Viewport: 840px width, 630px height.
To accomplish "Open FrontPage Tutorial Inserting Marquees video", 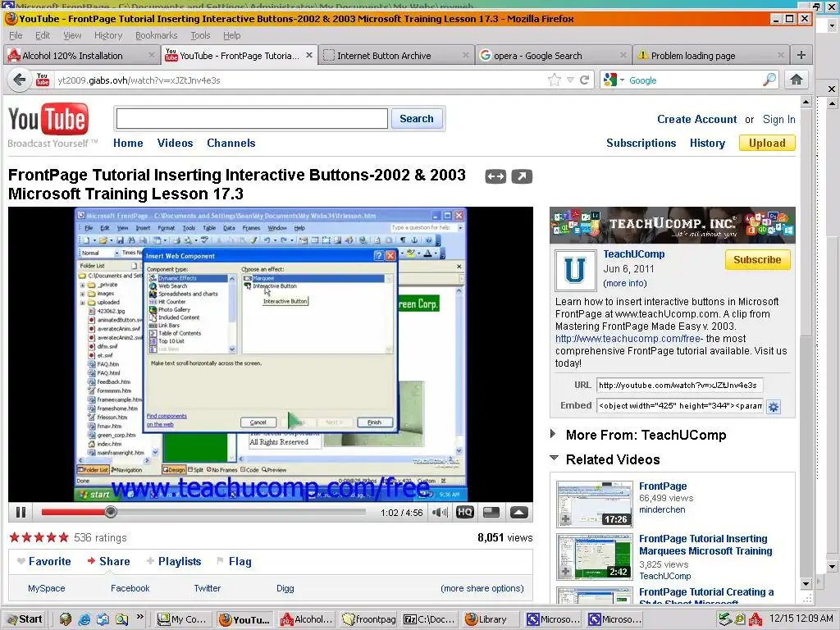I will point(705,545).
